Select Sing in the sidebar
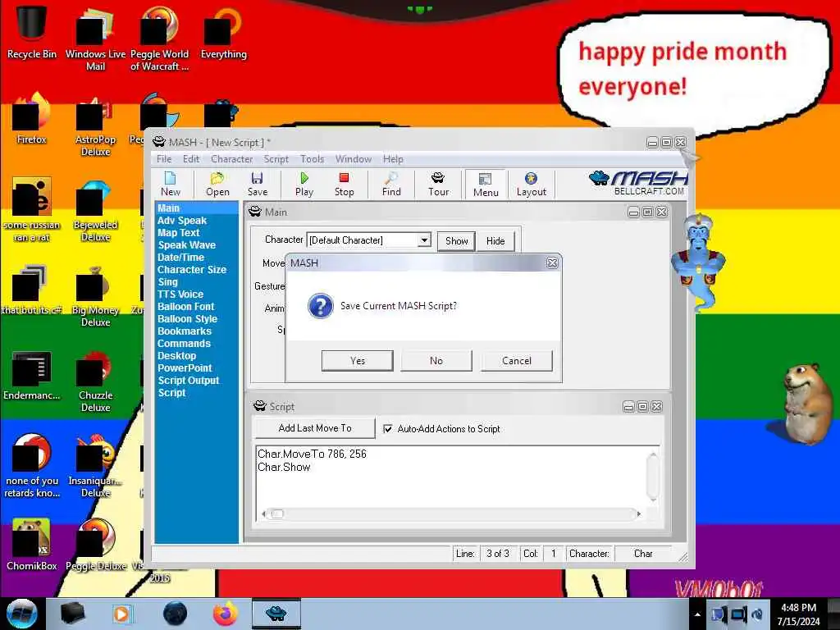This screenshot has height=630, width=840. [167, 282]
